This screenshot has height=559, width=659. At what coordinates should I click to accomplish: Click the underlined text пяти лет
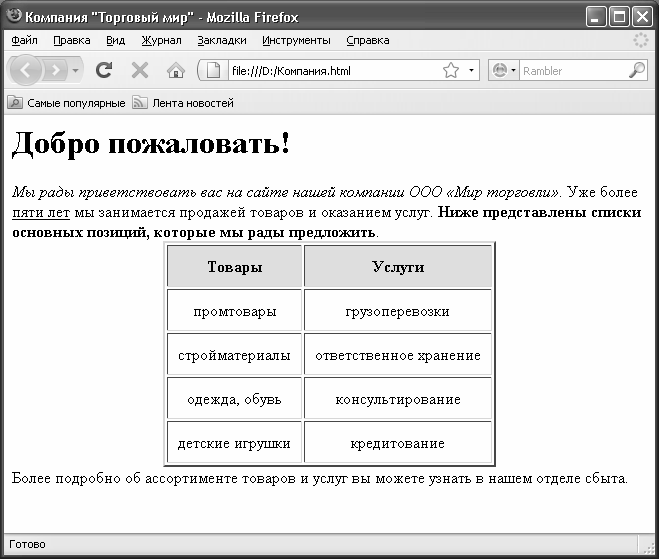(x=40, y=212)
